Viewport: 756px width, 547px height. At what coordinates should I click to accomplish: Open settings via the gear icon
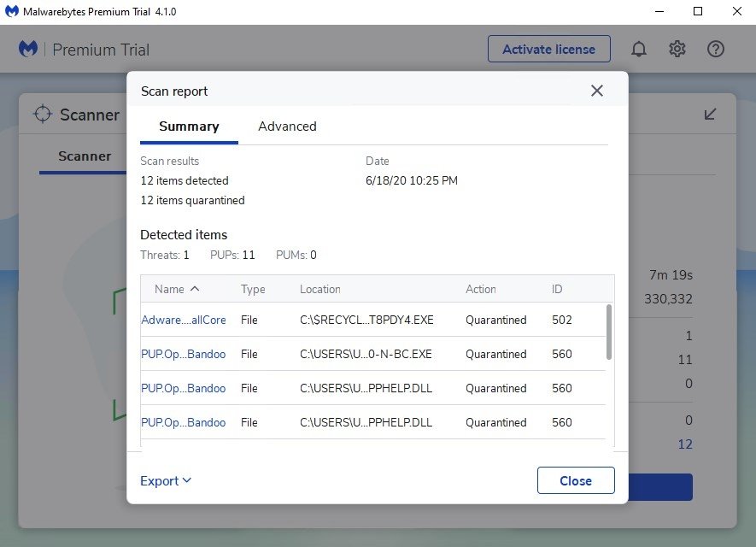pyautogui.click(x=677, y=49)
